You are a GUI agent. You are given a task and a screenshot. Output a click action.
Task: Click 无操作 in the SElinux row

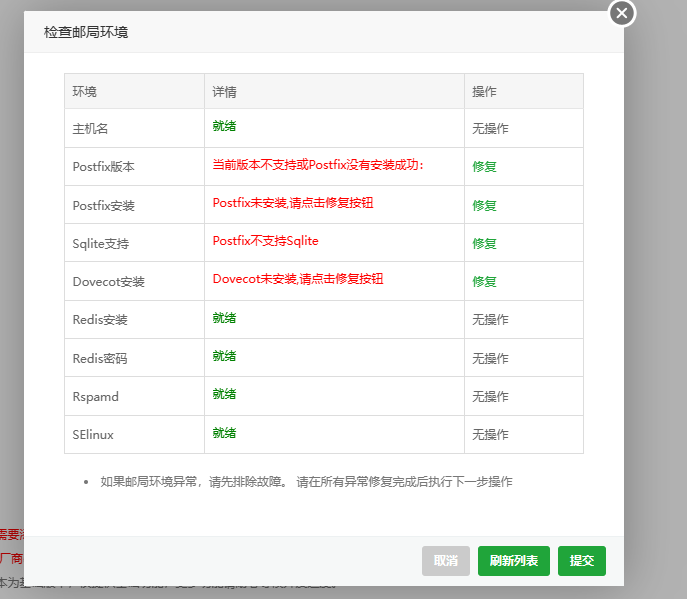(x=490, y=435)
